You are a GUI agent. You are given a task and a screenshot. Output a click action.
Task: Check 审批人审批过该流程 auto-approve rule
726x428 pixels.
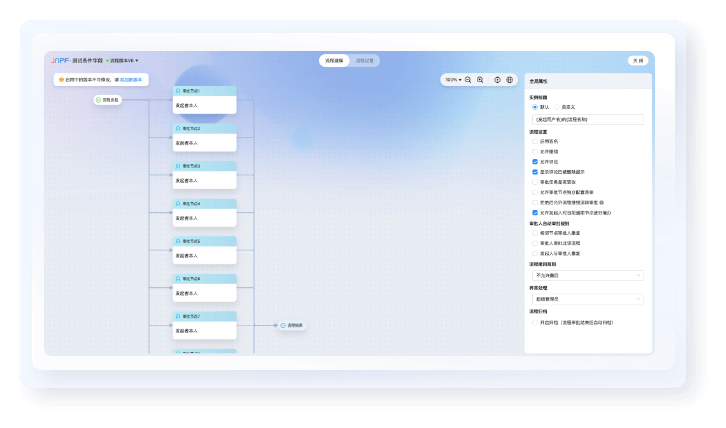[x=535, y=244]
